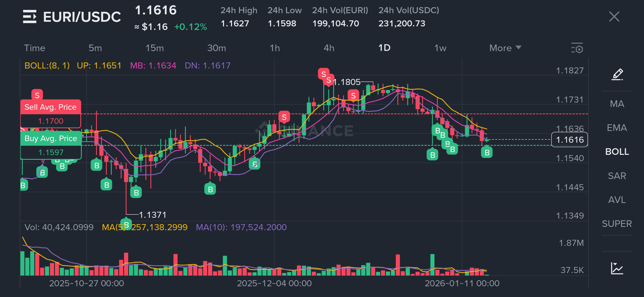
Task: Select the 15m interval tab
Action: click(154, 48)
